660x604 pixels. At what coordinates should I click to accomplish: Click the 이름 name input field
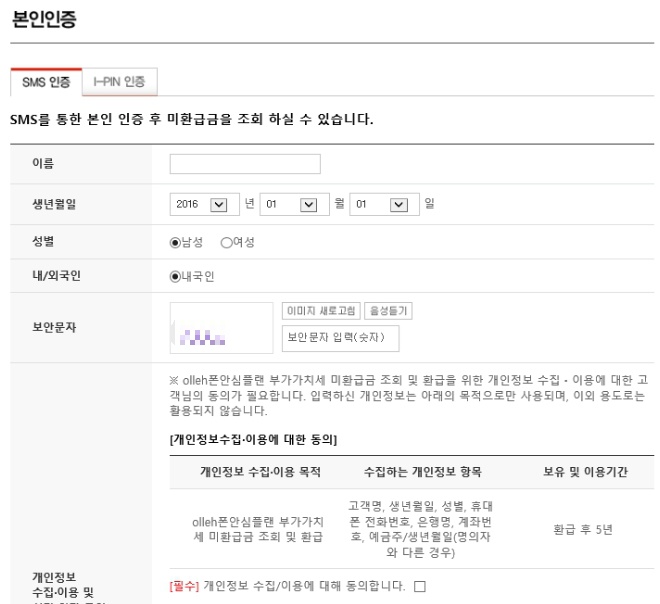(245, 164)
